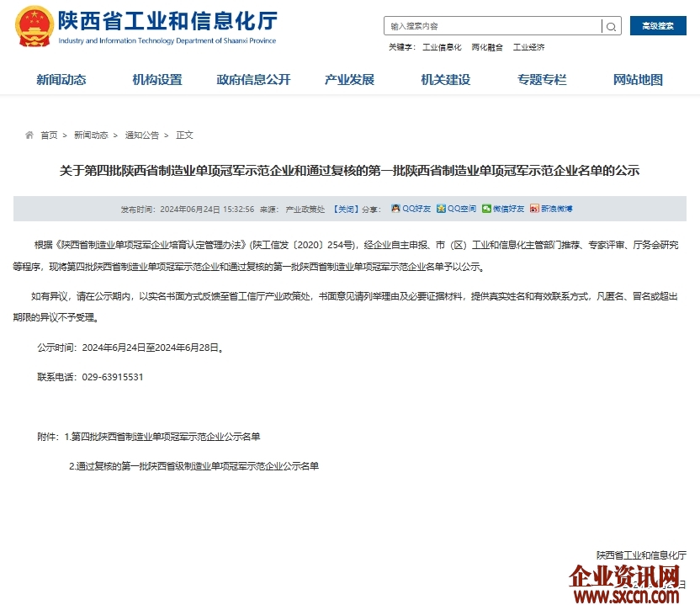Click the QQ空间 star share icon
Screen dimensions: 700x605
(x=441, y=209)
